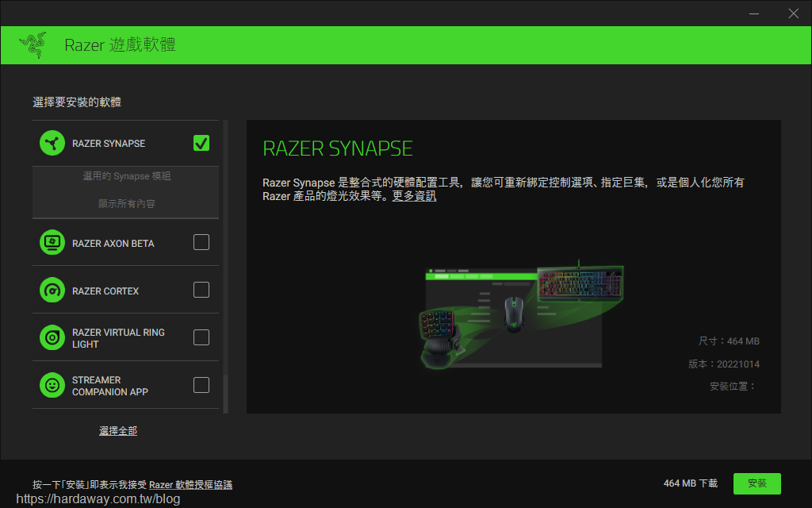Select the RAZER SYNAPSE list row label
812x508 pixels.
109,144
